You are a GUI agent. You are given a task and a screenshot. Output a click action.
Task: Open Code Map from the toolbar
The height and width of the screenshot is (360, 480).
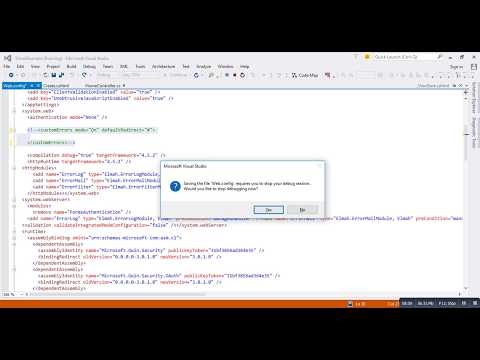(305, 75)
